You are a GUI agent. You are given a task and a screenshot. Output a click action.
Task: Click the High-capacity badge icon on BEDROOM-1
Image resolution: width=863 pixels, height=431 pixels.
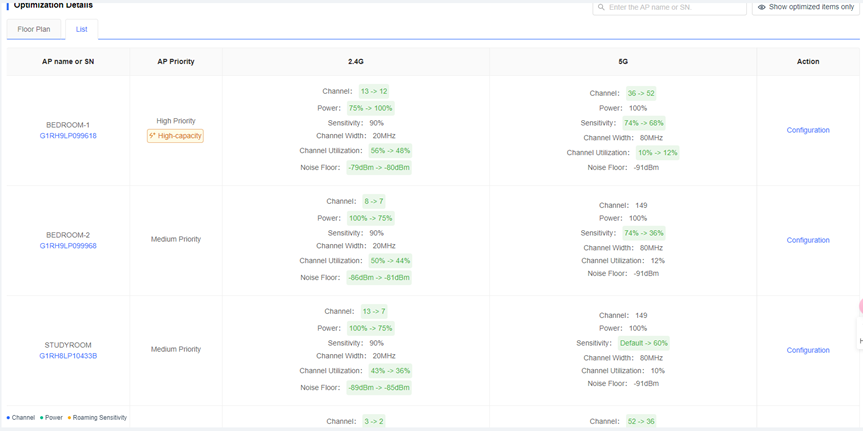tap(152, 136)
